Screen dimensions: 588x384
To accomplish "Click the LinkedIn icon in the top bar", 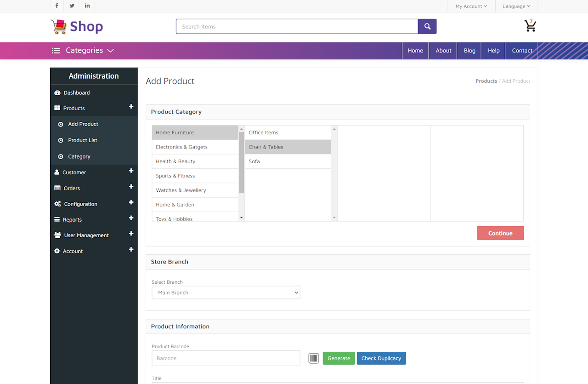I will point(87,6).
